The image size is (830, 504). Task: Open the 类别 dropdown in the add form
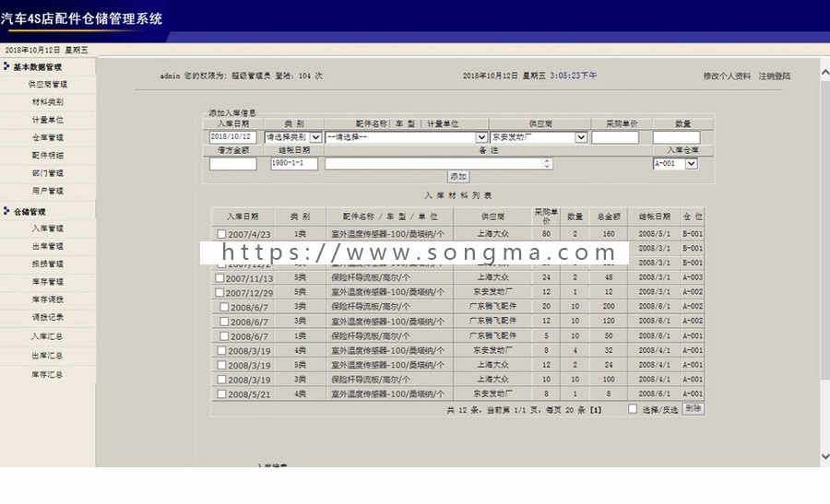coord(293,137)
